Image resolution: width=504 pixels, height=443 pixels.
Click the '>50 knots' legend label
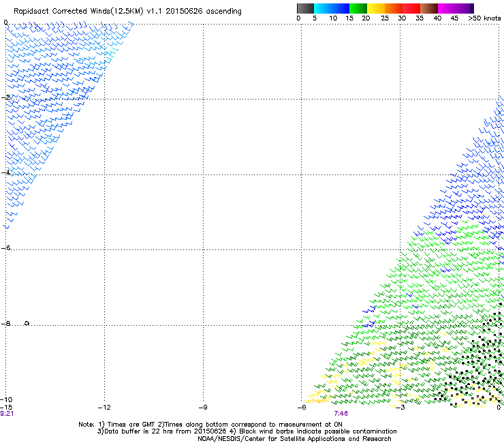tap(484, 18)
